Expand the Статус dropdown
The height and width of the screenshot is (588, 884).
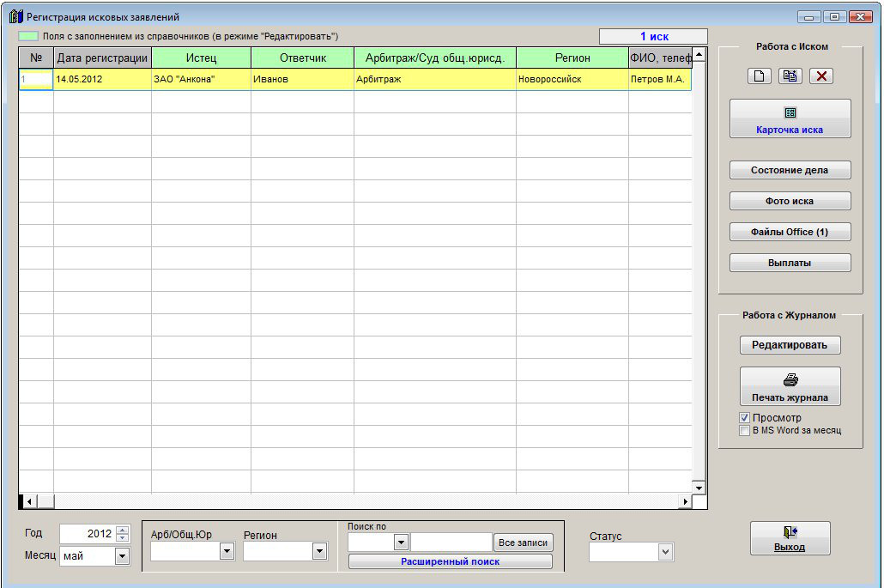[665, 553]
